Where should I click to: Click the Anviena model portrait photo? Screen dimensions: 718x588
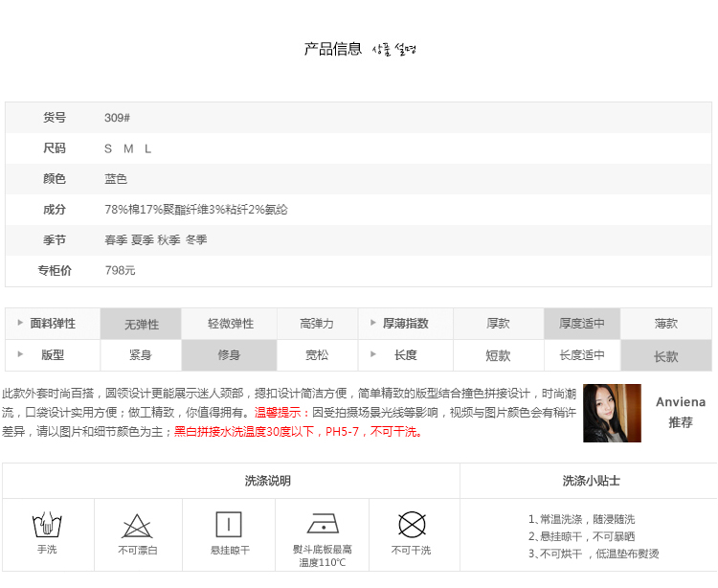(613, 413)
